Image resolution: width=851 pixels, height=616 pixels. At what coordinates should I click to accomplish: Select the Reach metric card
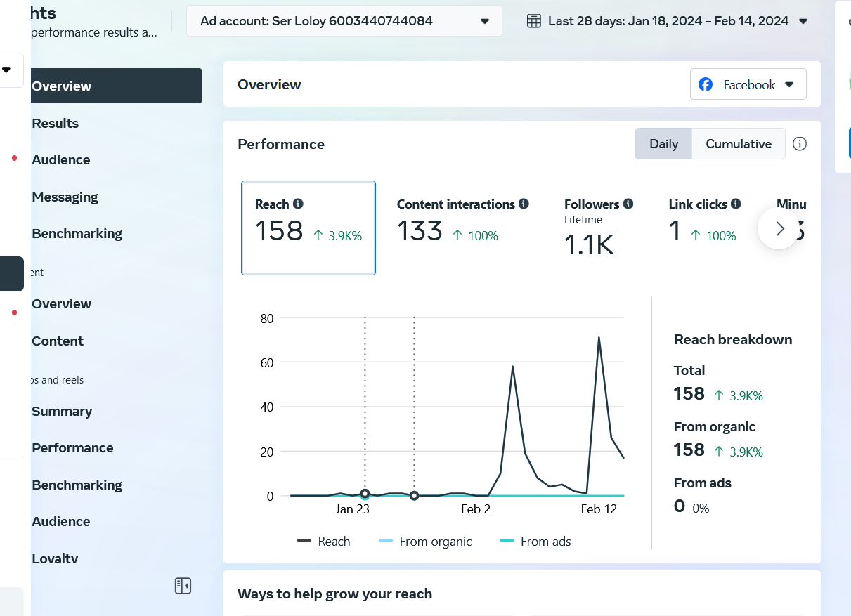click(x=308, y=228)
